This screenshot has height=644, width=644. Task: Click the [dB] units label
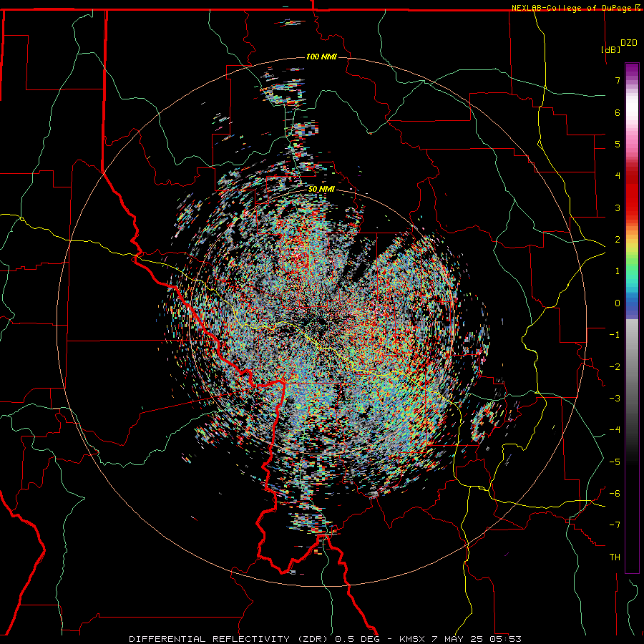(611, 49)
